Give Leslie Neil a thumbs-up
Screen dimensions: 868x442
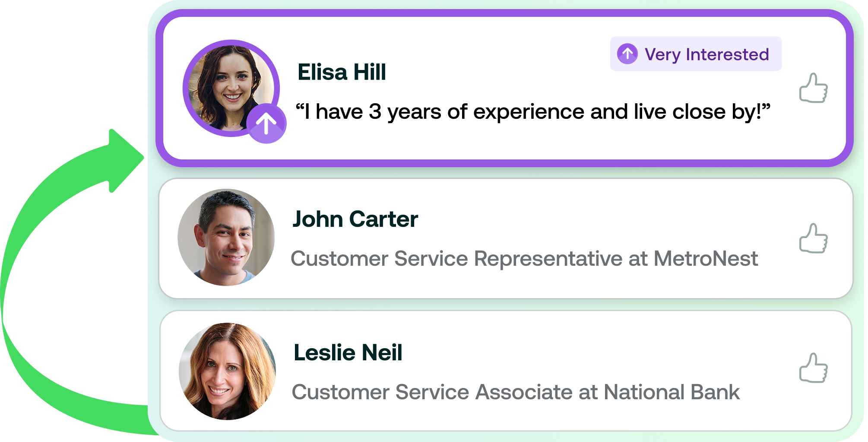(x=813, y=368)
